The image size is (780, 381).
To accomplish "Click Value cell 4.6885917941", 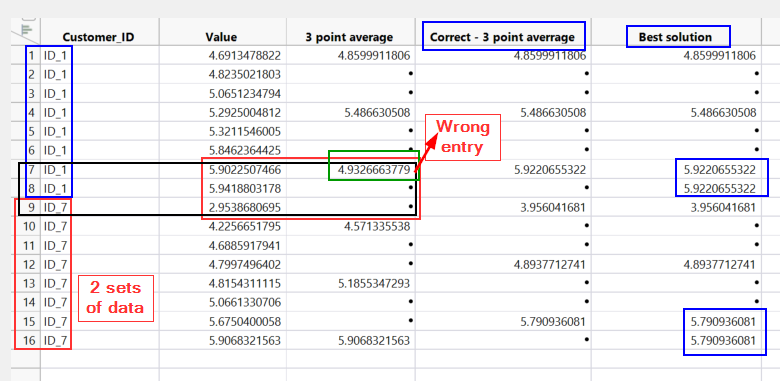I will point(245,246).
